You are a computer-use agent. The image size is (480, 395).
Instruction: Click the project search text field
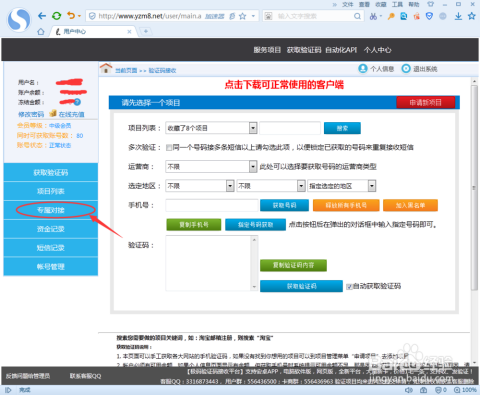pyautogui.click(x=290, y=128)
